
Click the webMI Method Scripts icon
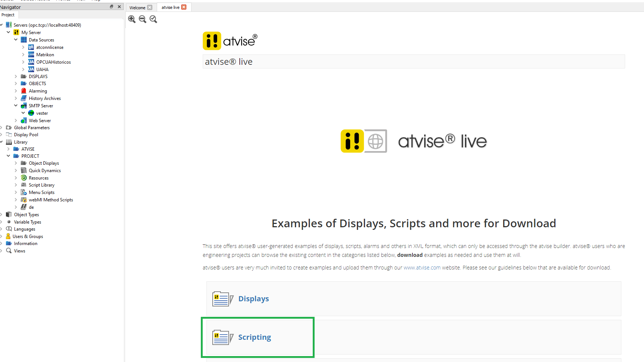pos(24,200)
